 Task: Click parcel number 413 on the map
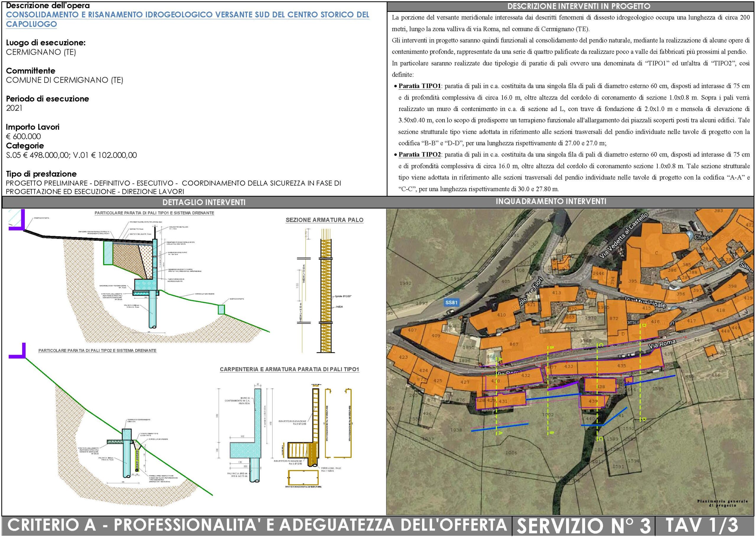pyautogui.click(x=556, y=292)
